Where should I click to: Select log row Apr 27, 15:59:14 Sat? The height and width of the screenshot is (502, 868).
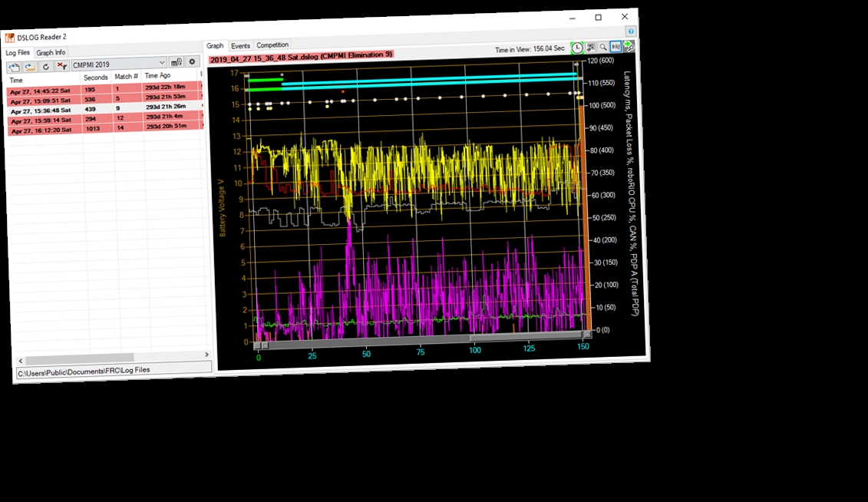(x=106, y=118)
